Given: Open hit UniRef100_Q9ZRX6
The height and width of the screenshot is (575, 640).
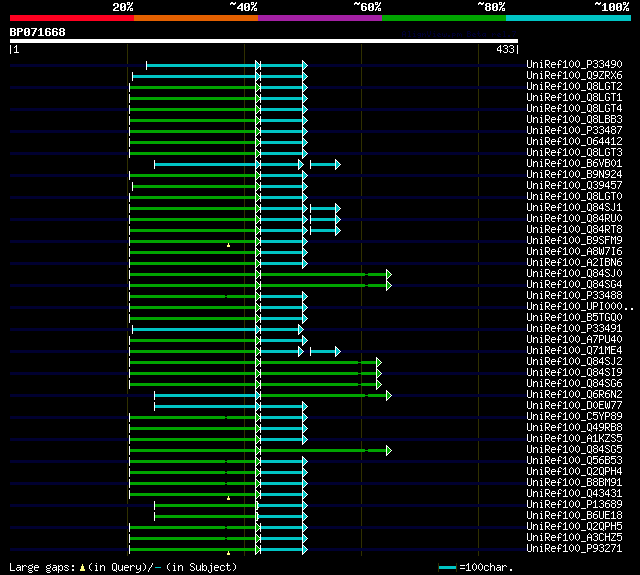Looking at the screenshot, I should [574, 75].
